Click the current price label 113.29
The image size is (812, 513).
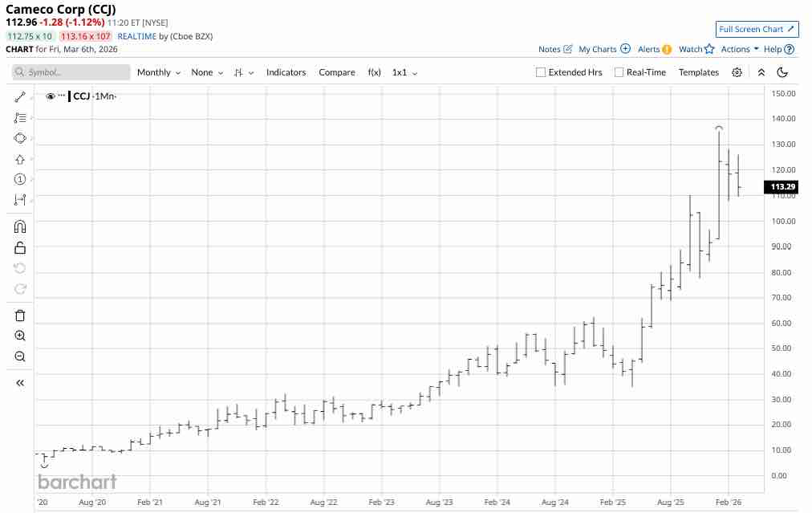(x=781, y=186)
